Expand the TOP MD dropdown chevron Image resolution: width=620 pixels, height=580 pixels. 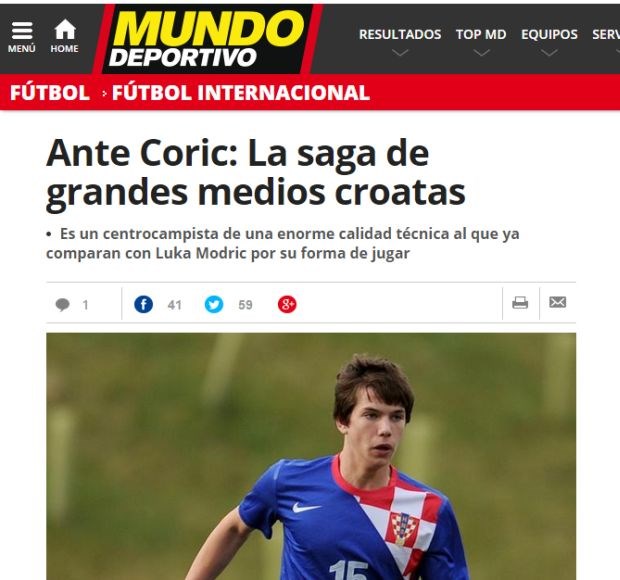tap(481, 53)
